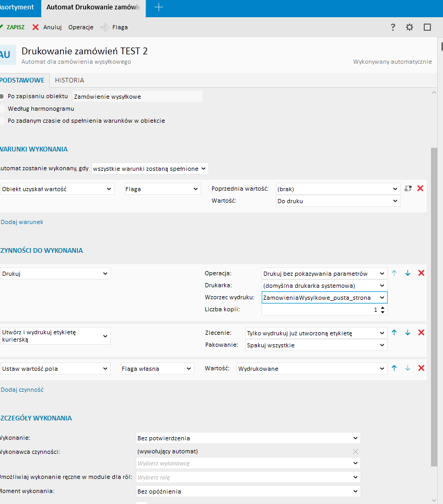
Task: Remove the Drukuj action with red X
Action: (421, 273)
